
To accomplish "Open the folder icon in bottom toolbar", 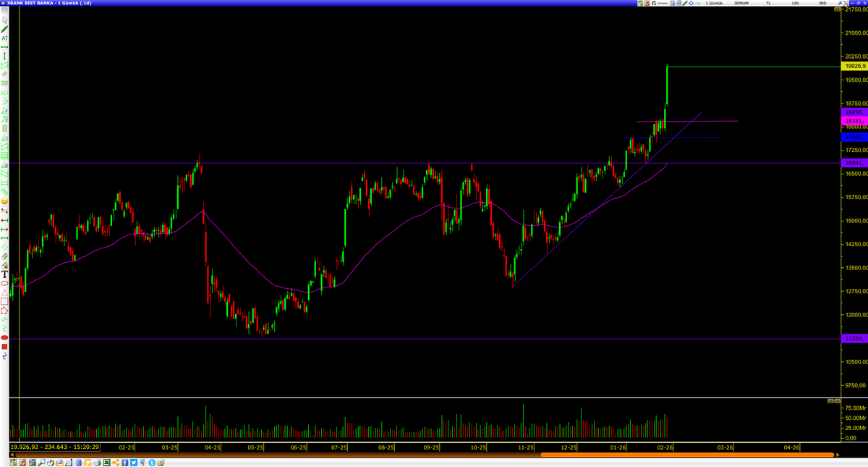I will pos(161,463).
